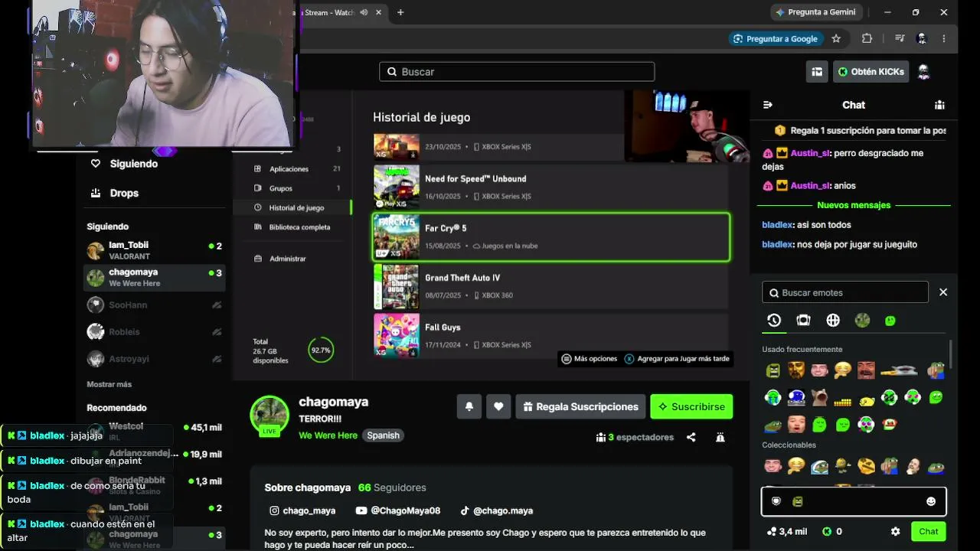Open Drops in the sidebar
Viewport: 980px width, 551px height.
[x=116, y=193]
